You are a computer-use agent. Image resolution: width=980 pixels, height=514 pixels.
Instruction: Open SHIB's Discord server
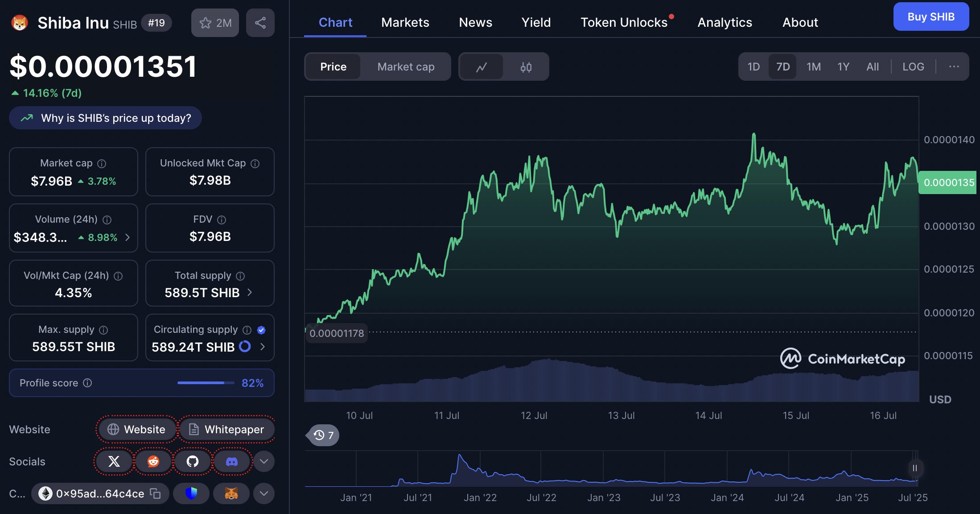[x=232, y=461]
